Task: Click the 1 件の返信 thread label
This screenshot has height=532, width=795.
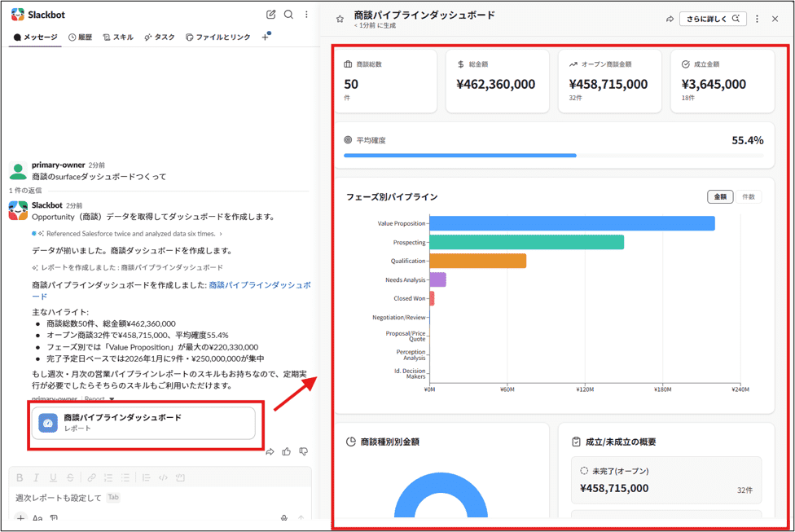Action: coord(25,191)
